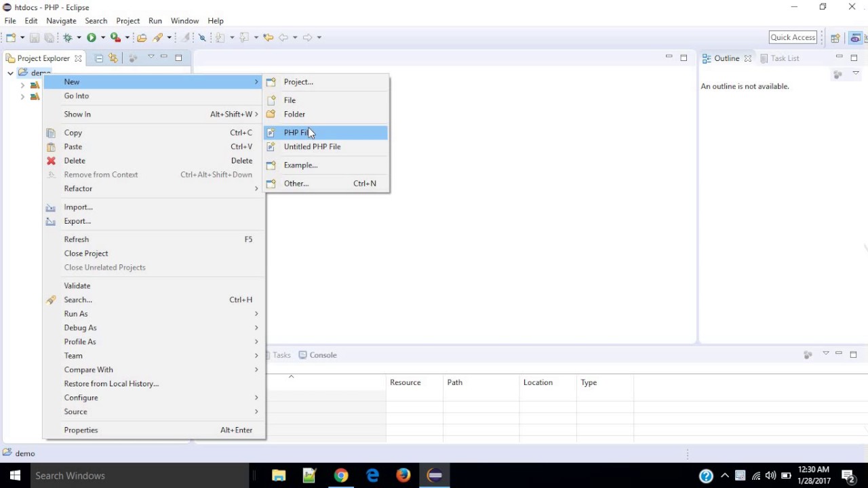The image size is (868, 488).
Task: Choose Refresh from the context menu
Action: pos(76,239)
